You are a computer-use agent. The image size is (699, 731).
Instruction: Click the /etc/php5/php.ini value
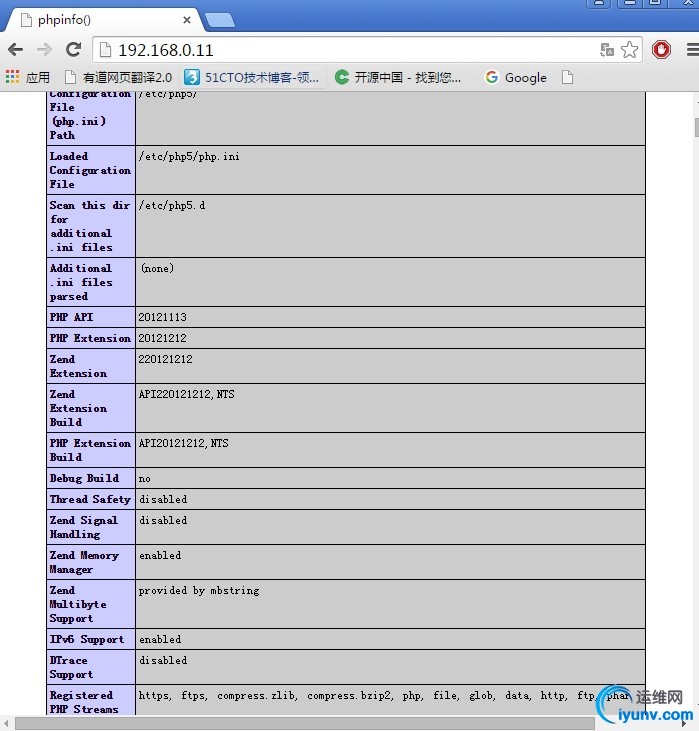pos(189,156)
